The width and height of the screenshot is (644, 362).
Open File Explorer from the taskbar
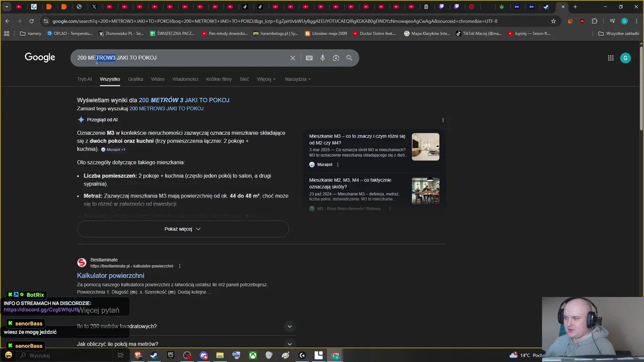(x=220, y=355)
